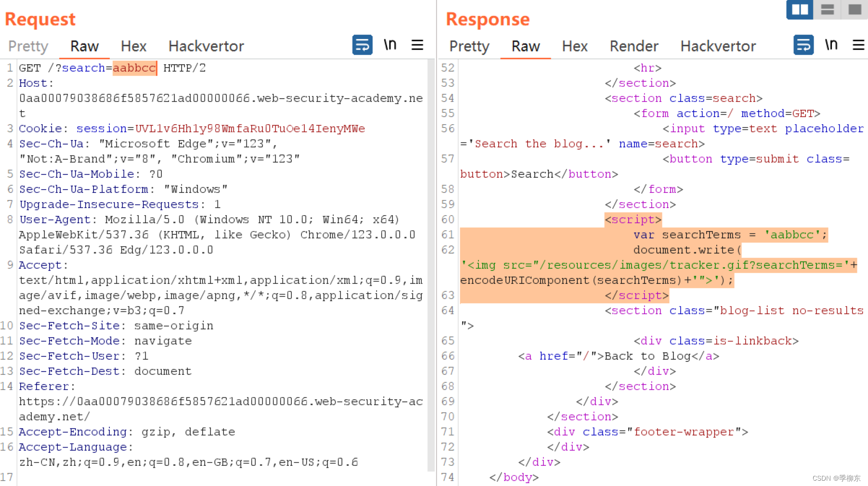Click the 'footer-wrapper' div line in response
This screenshot has width=868, height=486.
pyautogui.click(x=648, y=432)
